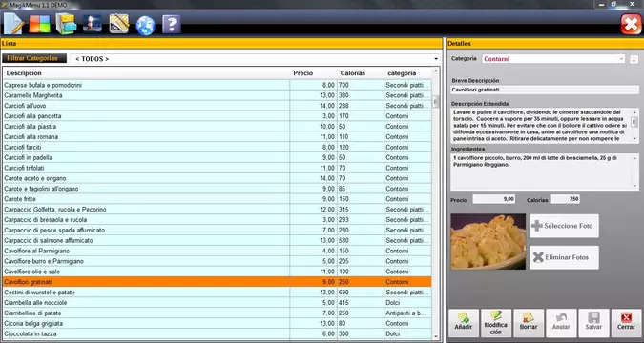Click the list's vertical scrollbar down arrow
Screen dimensions: 644x343
436,336
